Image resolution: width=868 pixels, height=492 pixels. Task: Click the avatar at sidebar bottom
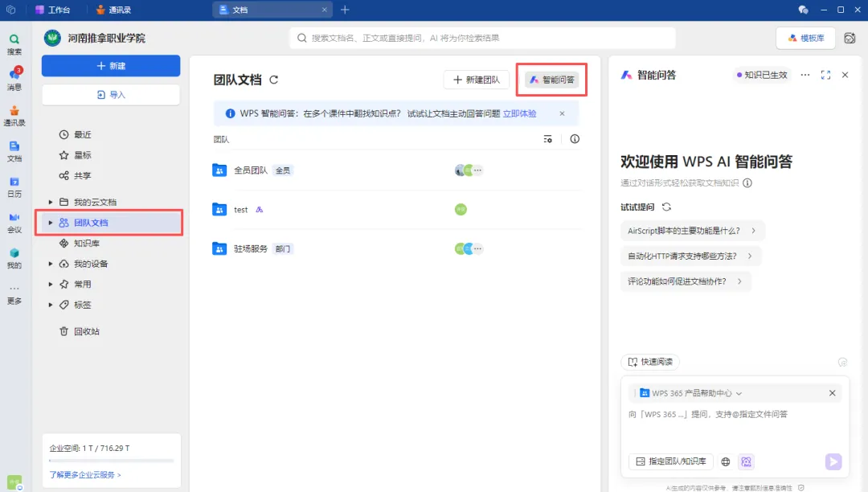click(x=14, y=482)
